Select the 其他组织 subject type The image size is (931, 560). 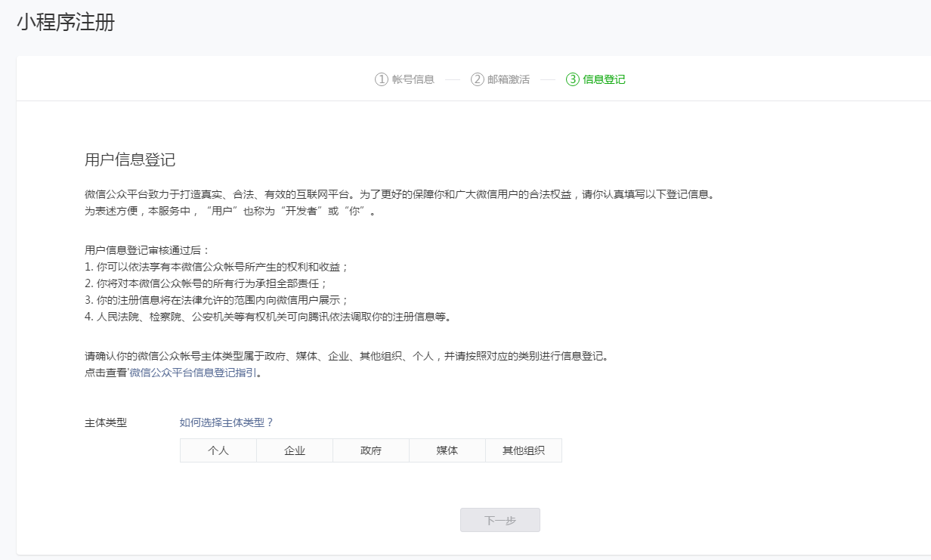[523, 450]
